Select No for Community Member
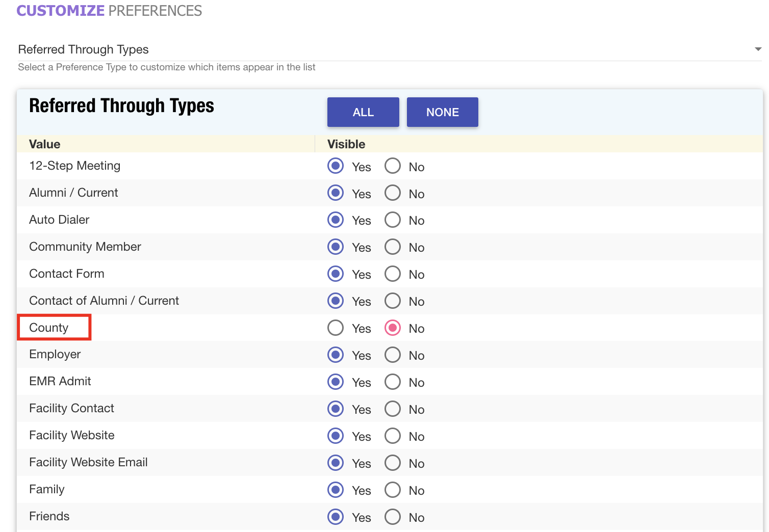 pyautogui.click(x=393, y=247)
